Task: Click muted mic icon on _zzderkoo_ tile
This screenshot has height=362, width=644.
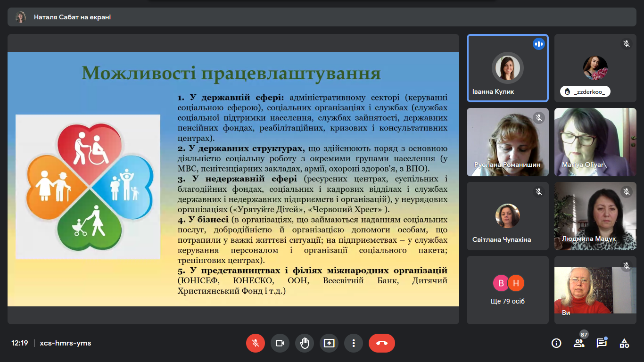Action: click(x=626, y=44)
